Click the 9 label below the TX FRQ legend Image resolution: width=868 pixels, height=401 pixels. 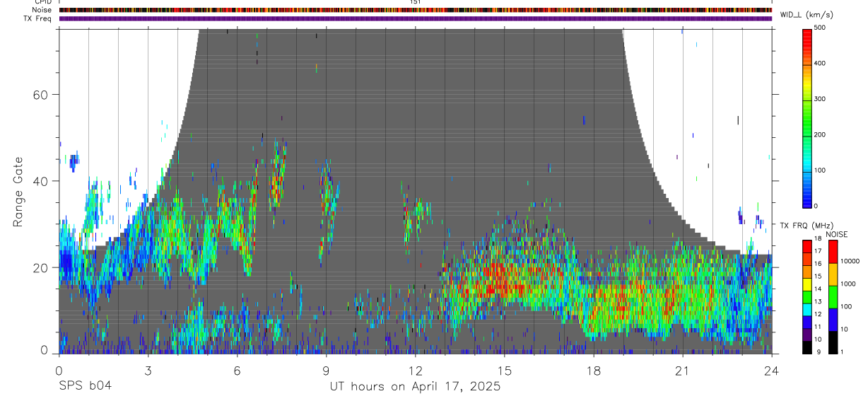coord(819,352)
